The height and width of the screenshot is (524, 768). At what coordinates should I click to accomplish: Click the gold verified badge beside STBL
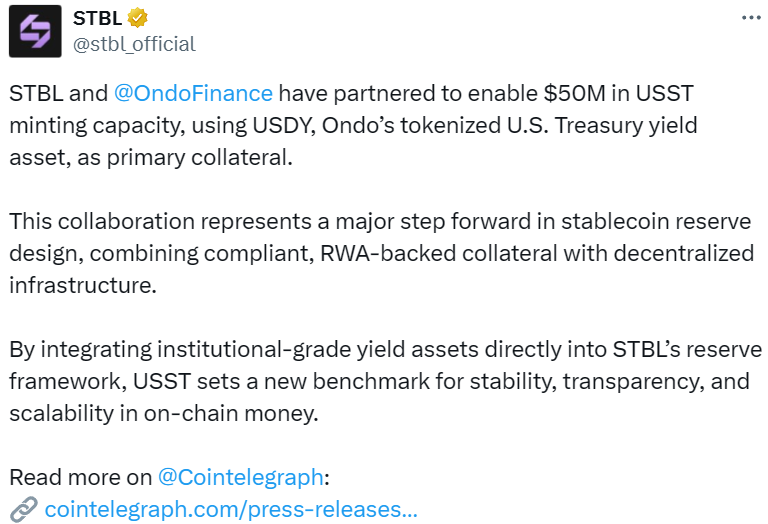pyautogui.click(x=139, y=18)
